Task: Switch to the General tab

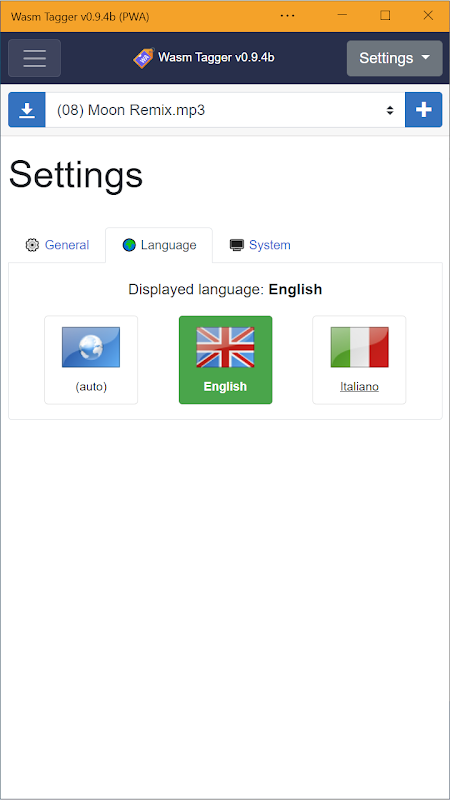Action: click(57, 245)
